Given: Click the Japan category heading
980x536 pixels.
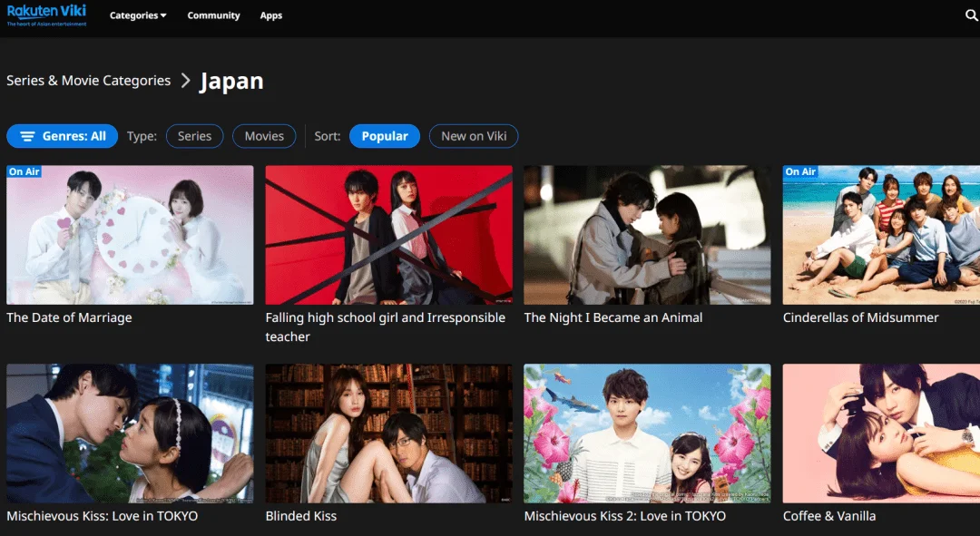Looking at the screenshot, I should [x=231, y=81].
